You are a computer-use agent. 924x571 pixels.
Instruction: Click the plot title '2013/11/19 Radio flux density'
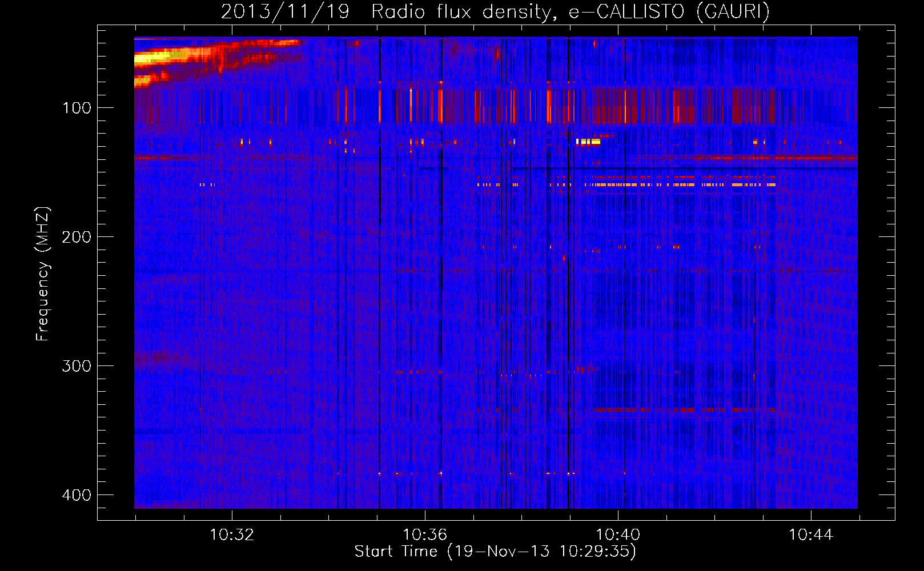[495, 11]
